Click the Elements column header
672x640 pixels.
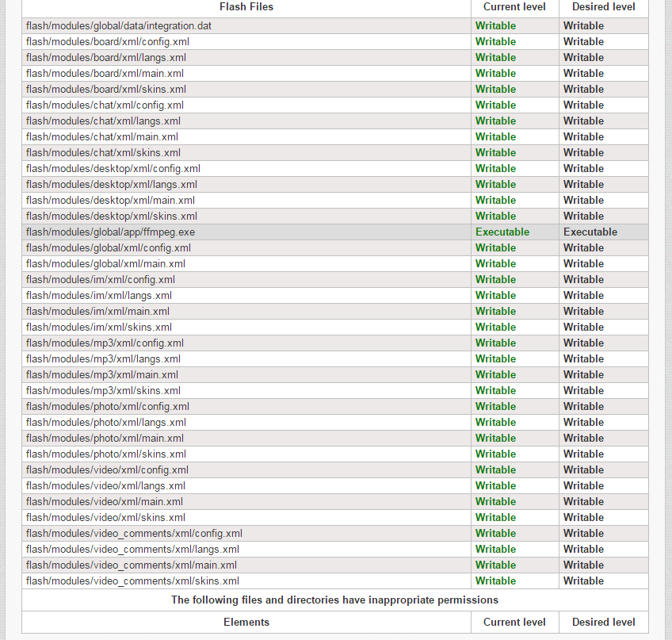click(246, 623)
